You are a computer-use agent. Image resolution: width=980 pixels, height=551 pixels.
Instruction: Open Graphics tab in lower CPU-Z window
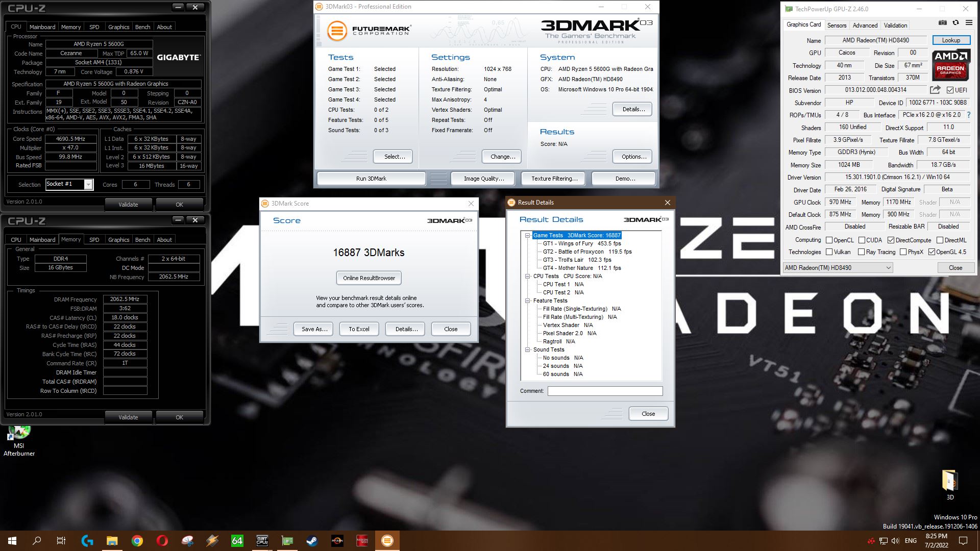[x=118, y=240]
